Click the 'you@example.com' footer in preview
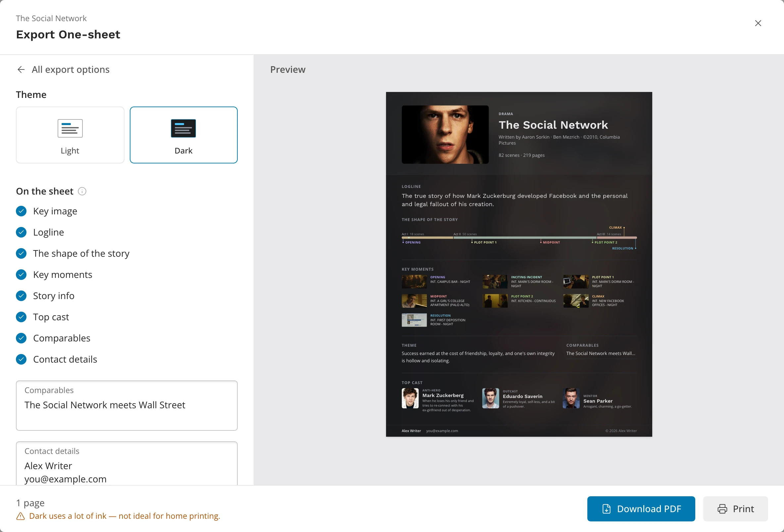 click(442, 431)
